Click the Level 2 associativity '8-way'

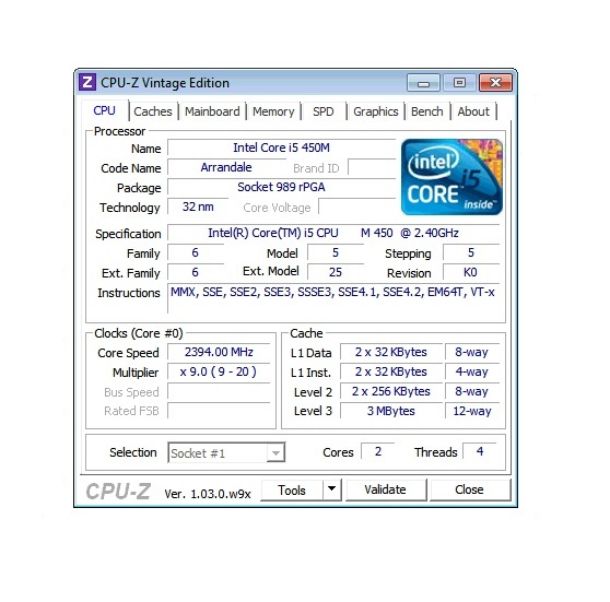(x=472, y=391)
